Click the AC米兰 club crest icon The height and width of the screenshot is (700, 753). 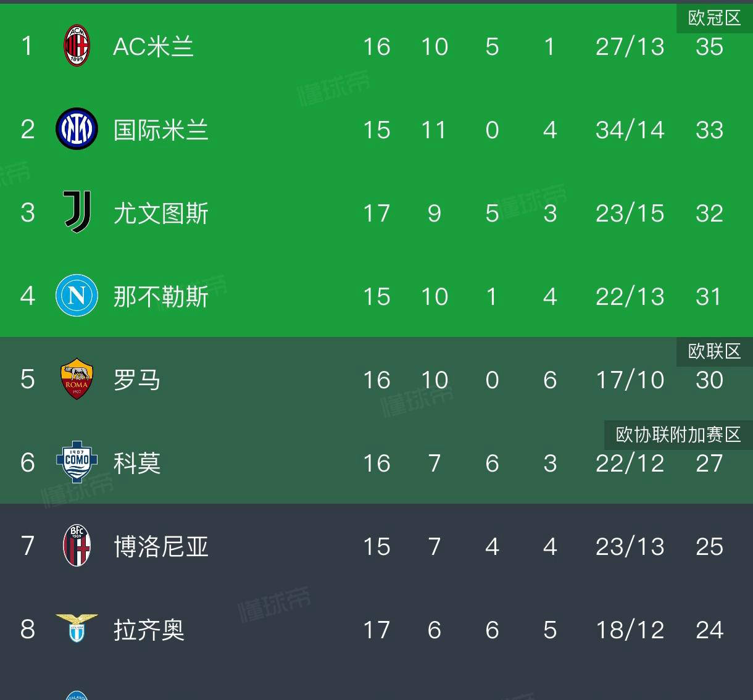tap(76, 46)
